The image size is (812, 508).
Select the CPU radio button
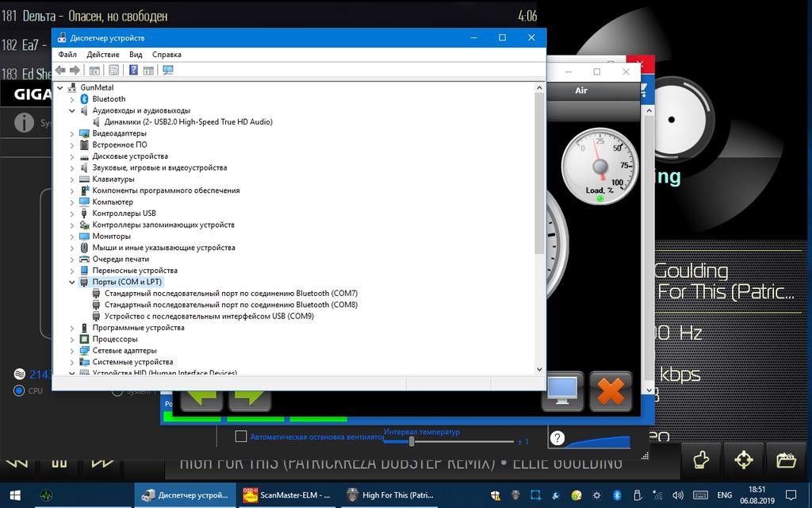tap(19, 391)
